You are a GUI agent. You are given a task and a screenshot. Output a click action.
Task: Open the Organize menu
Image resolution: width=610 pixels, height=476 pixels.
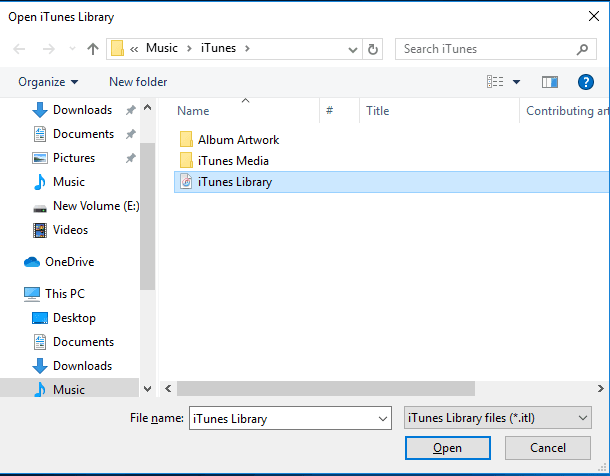(x=48, y=82)
